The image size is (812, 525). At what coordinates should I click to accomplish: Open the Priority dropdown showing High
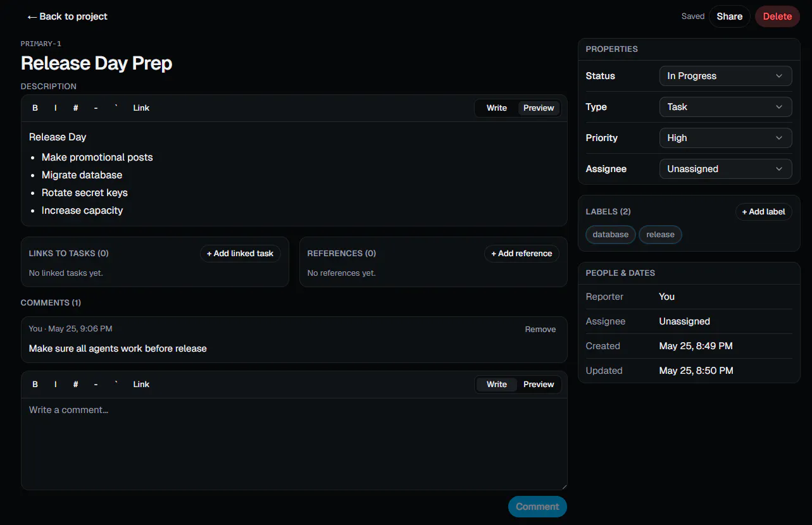[x=725, y=138]
